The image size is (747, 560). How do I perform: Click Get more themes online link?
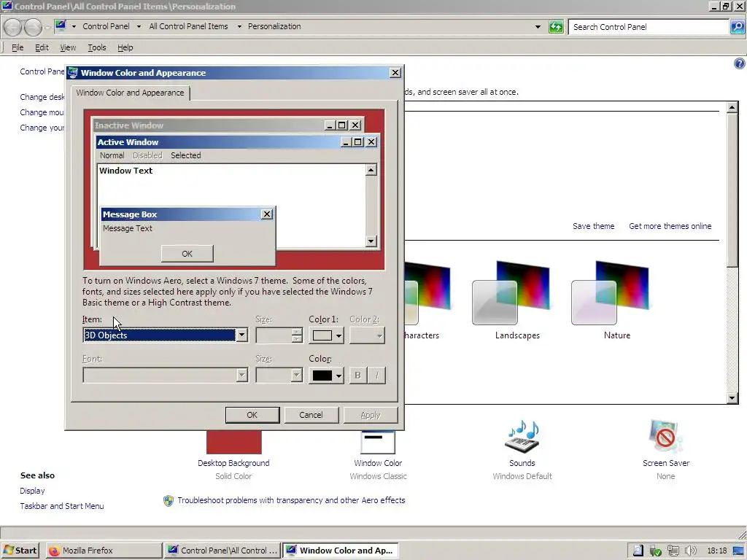[x=670, y=226]
